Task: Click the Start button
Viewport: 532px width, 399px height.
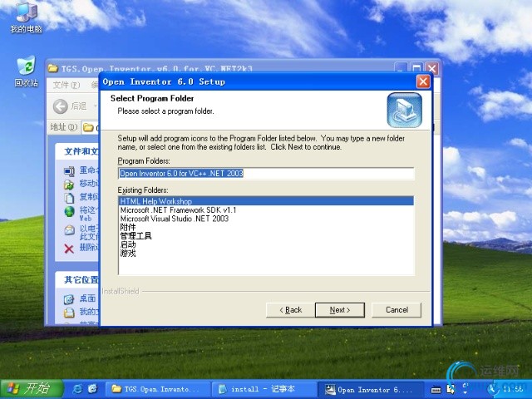Action: 32,389
